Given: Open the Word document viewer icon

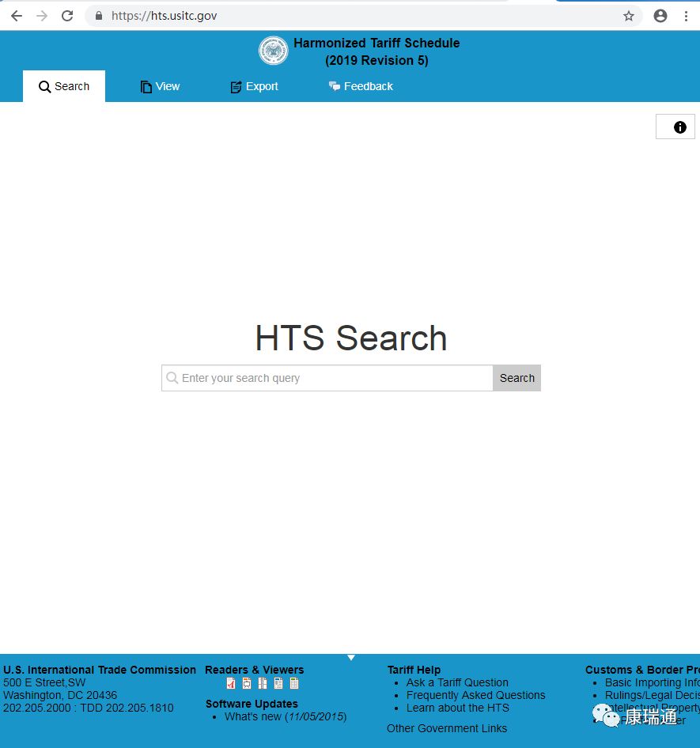Looking at the screenshot, I should 278,683.
